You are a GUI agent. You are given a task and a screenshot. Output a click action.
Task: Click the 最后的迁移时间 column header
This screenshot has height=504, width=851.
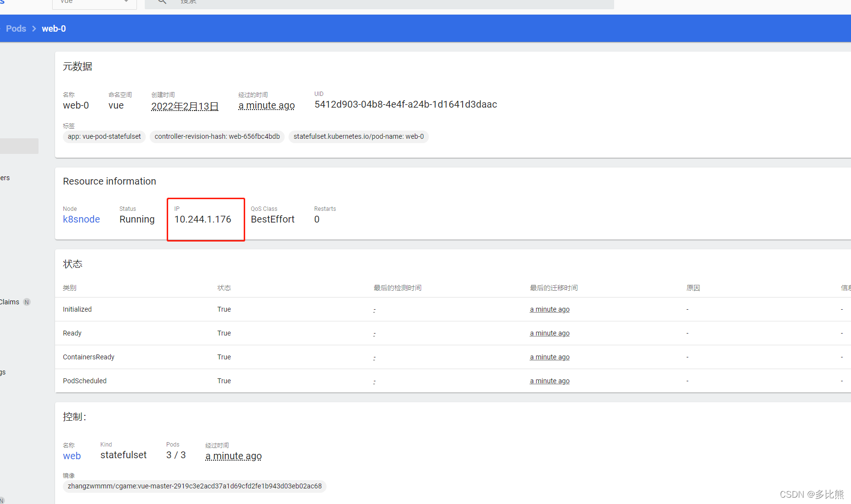point(554,288)
